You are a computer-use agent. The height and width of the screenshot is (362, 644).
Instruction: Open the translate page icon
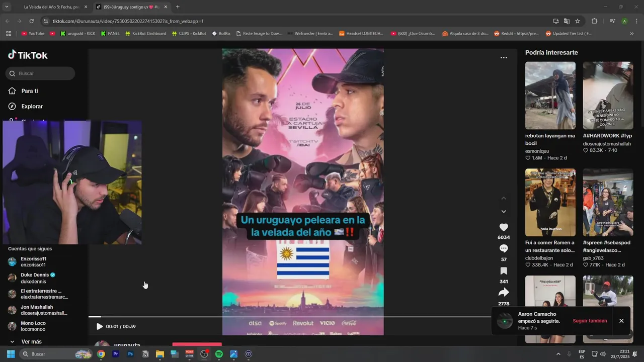567,21
